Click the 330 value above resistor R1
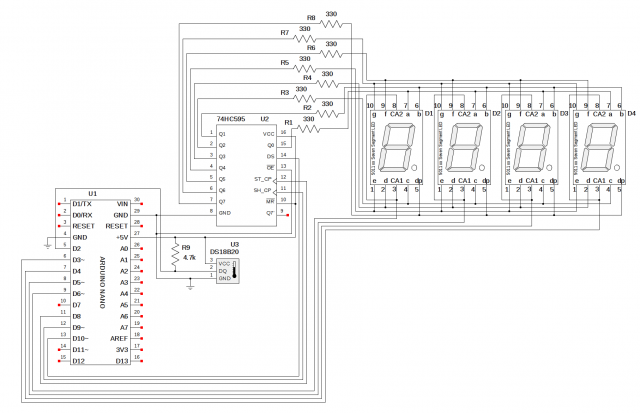The width and height of the screenshot is (640, 413). [309, 119]
